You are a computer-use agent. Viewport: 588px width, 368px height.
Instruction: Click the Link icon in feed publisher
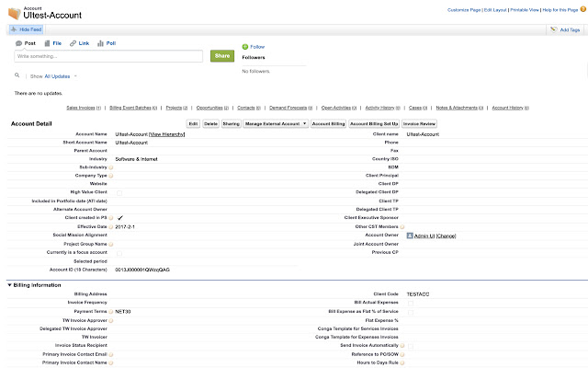pyautogui.click(x=73, y=43)
